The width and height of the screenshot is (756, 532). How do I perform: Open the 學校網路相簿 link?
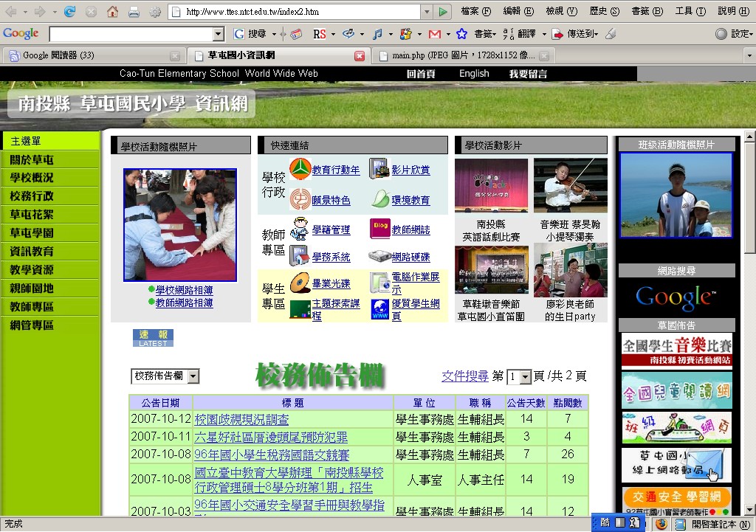pyautogui.click(x=184, y=290)
